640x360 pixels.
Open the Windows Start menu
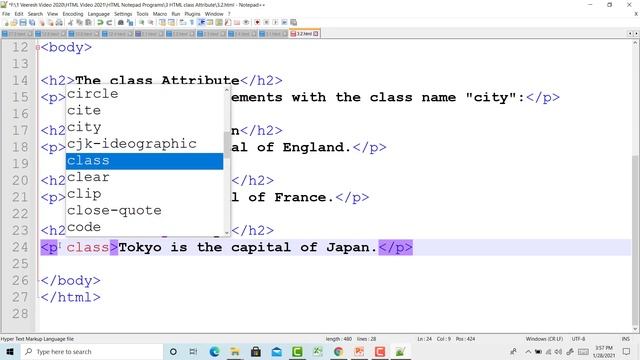(10, 351)
